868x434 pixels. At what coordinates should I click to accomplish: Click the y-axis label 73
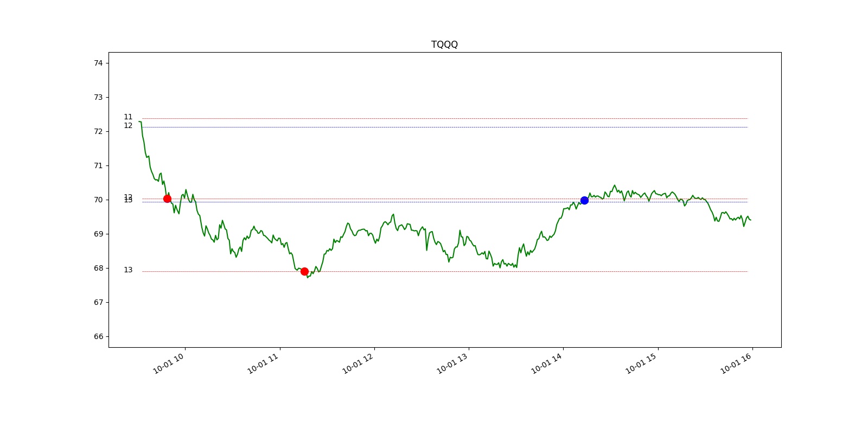click(x=98, y=97)
